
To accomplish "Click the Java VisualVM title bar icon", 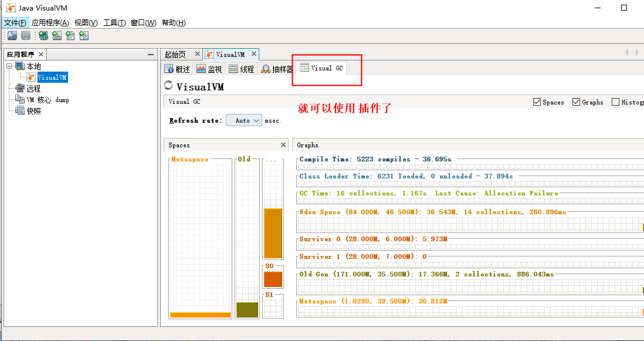I will (x=11, y=8).
